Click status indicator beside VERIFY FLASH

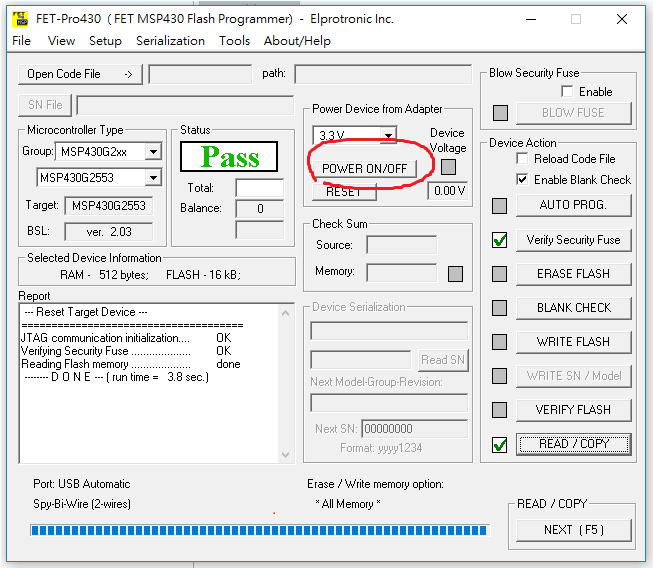pos(499,410)
